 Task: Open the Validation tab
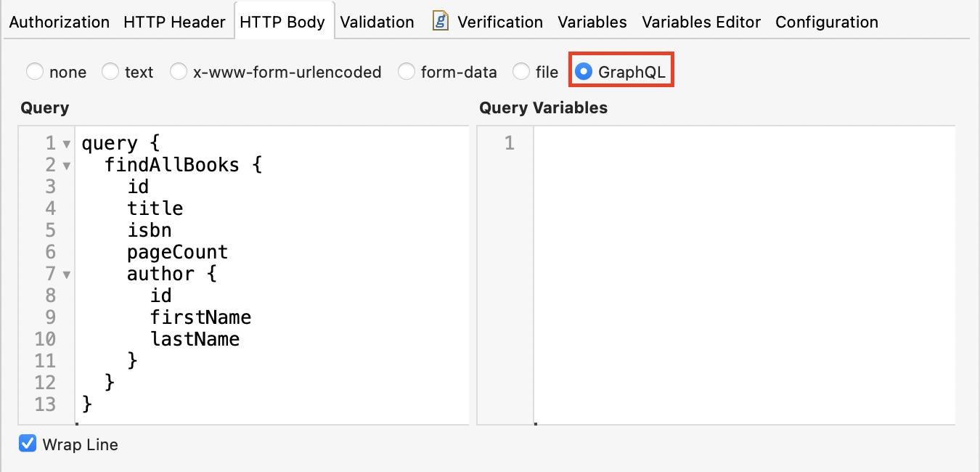377,23
